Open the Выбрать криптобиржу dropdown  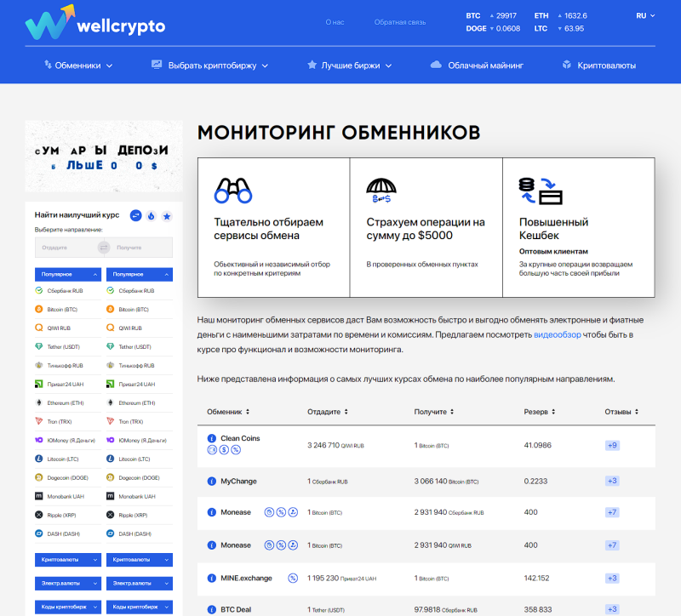(209, 66)
